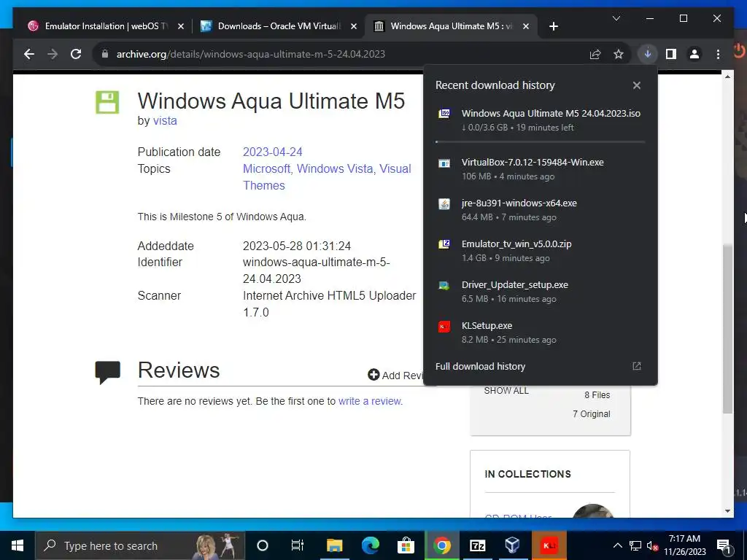Open the Windows Vista topic link
This screenshot has height=560, width=747.
pos(335,168)
